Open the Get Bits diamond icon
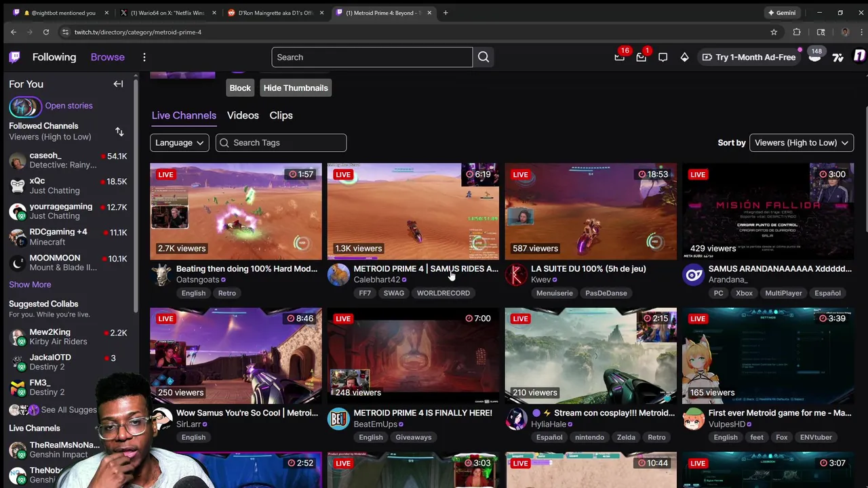The image size is (868, 488). pyautogui.click(x=684, y=58)
